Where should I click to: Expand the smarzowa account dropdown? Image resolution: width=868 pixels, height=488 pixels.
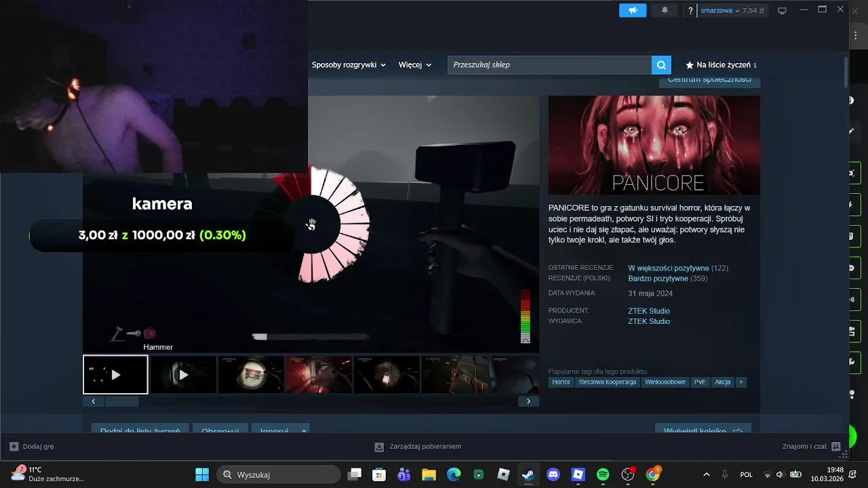[719, 10]
